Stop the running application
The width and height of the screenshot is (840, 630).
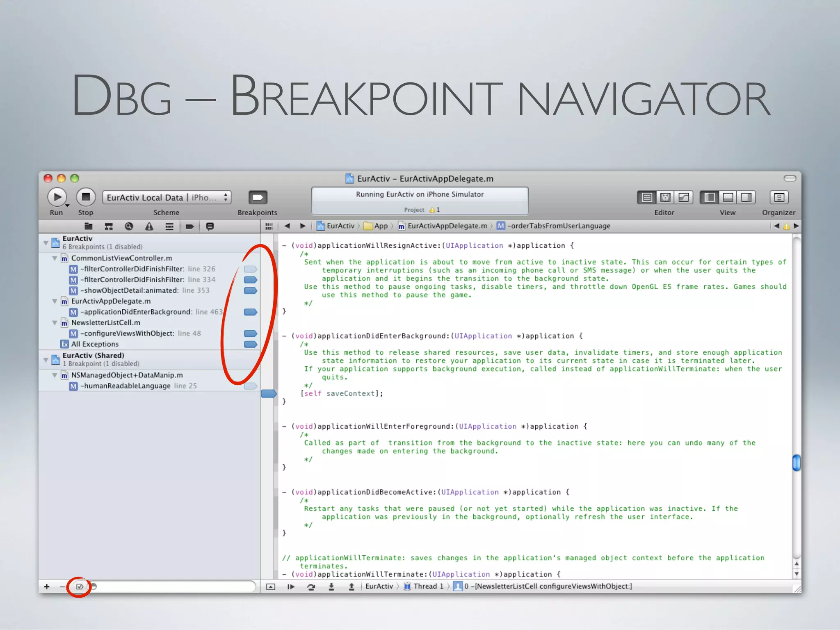(86, 197)
